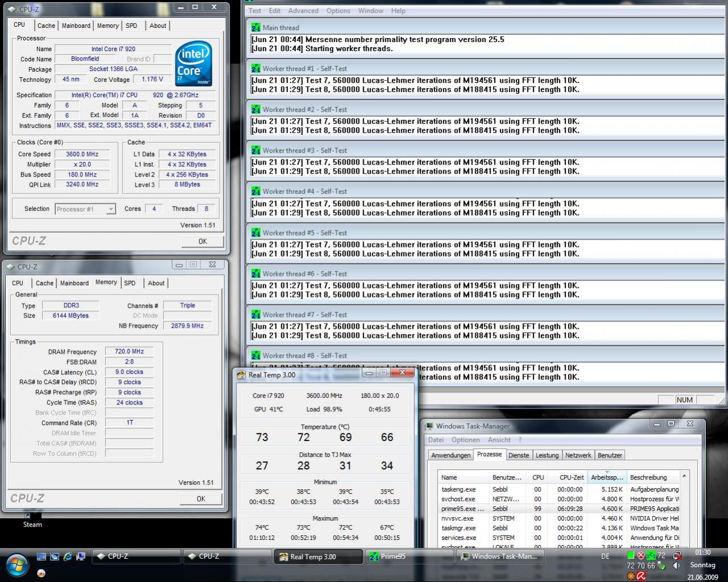Click the title bar icon of the upper CPU-Z window
The image size is (728, 582).
[13, 9]
